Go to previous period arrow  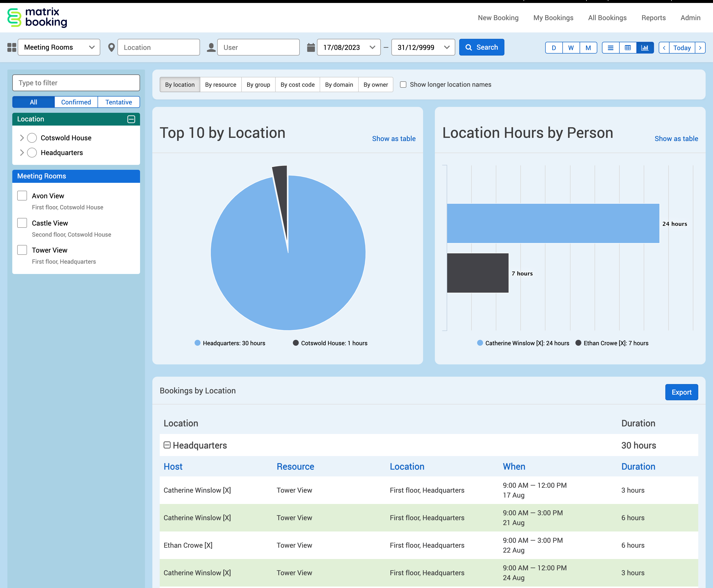coord(664,48)
